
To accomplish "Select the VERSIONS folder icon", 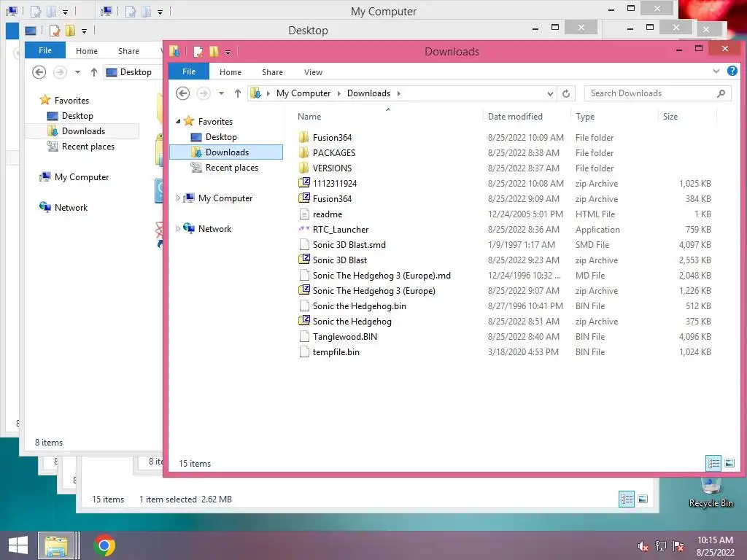I will [304, 168].
